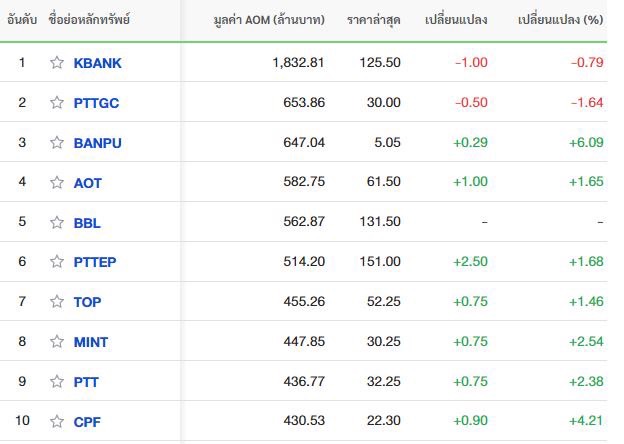
Task: Click the star icon beside BBL
Action: 57,222
